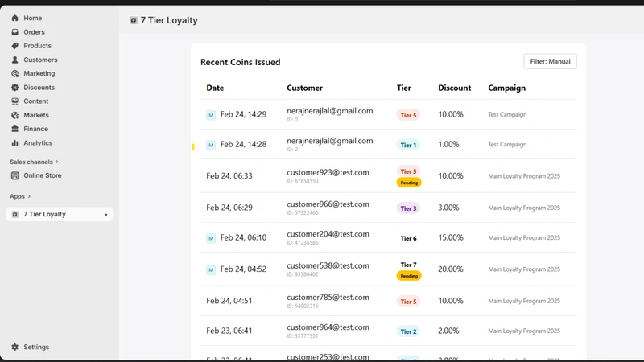This screenshot has height=362, width=644.
Task: Click the Campaign column header
Action: [x=507, y=88]
